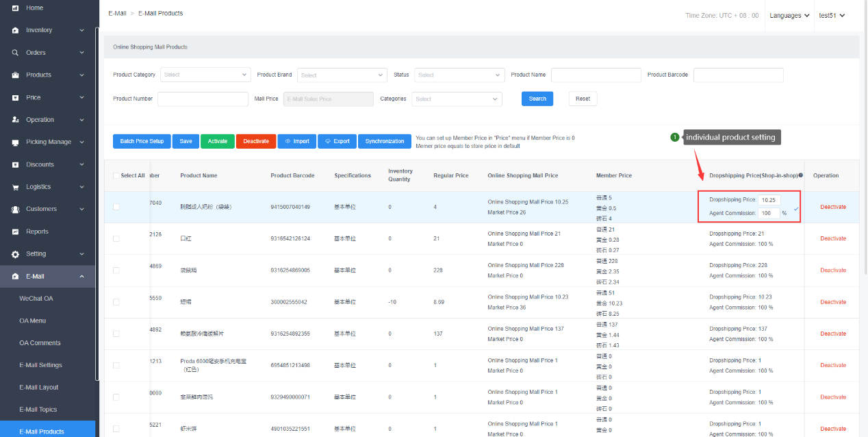The height and width of the screenshot is (437, 868).
Task: Check the first product row checkbox
Action: 116,207
